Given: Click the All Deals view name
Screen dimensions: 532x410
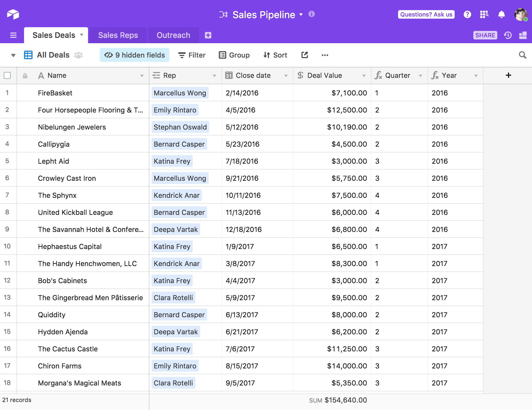Looking at the screenshot, I should coord(53,55).
